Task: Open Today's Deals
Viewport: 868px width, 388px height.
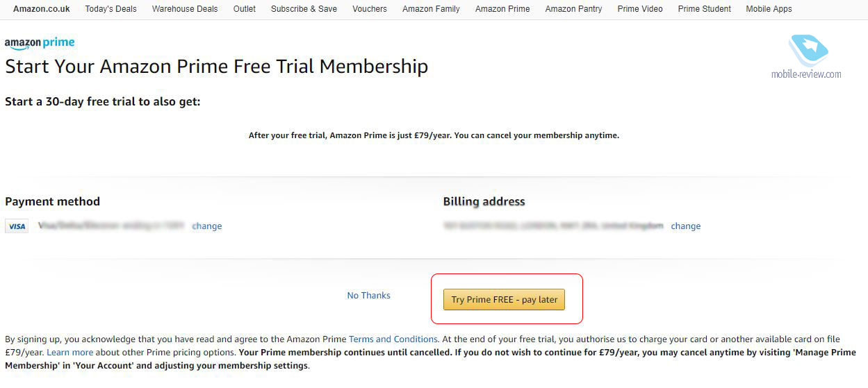Action: coord(110,9)
